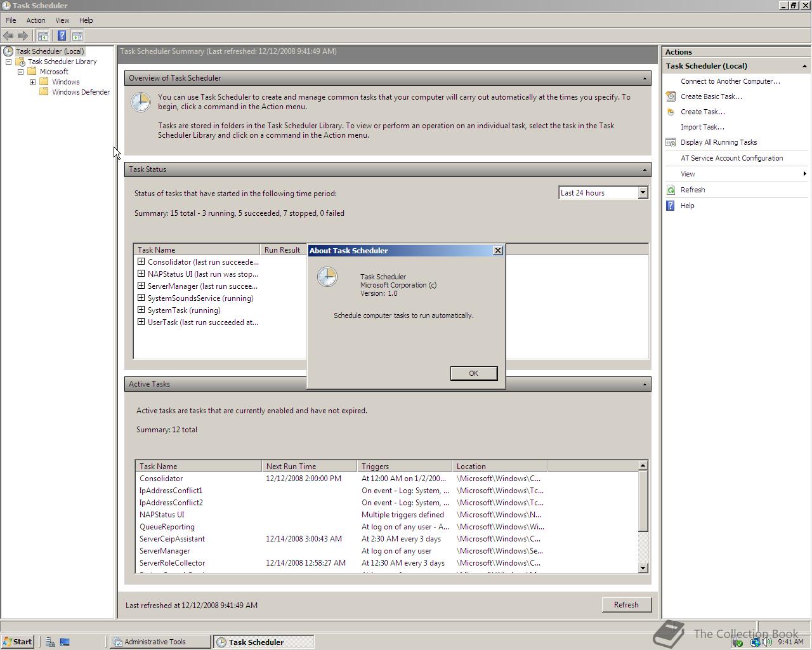
Task: Select Task Scheduler (Local) root node
Action: (49, 51)
